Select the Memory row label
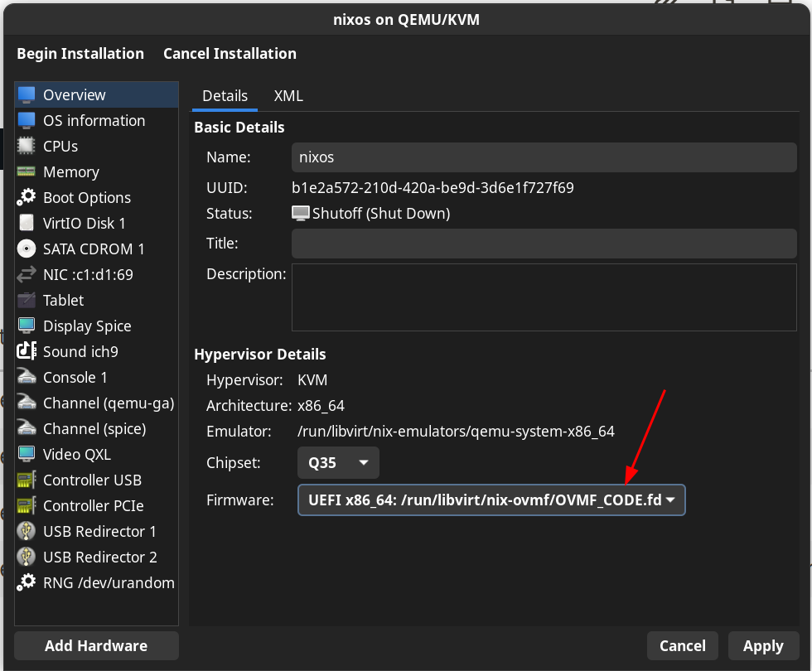 71,172
